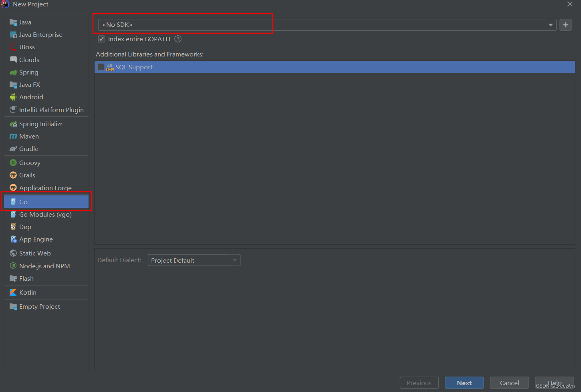Select the Node.js and NPM icon
Screen dimensions: 581x392
tap(13, 266)
